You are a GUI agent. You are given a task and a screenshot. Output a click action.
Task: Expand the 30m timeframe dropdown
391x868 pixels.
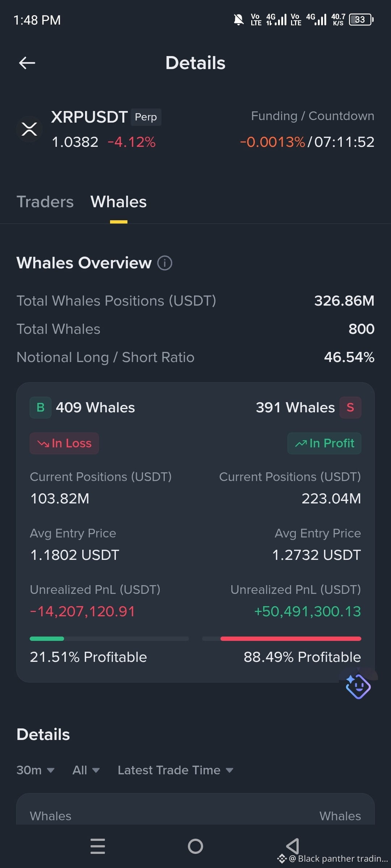pos(35,770)
